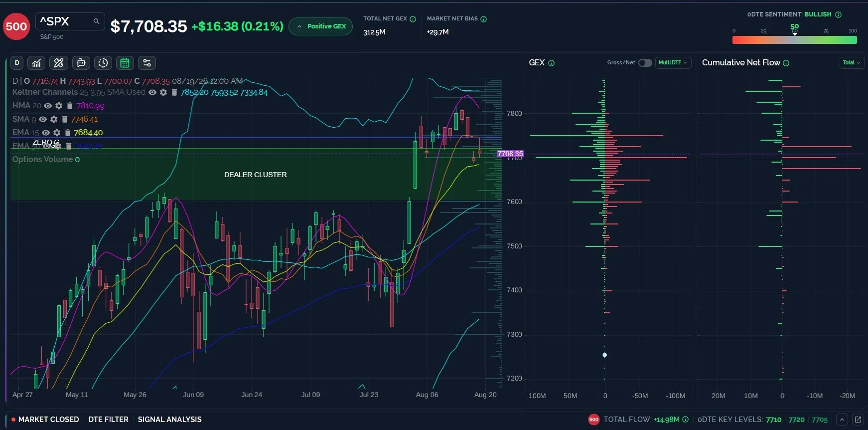The image size is (868, 430).
Task: Open HMA 20 settings gear
Action: click(x=59, y=106)
